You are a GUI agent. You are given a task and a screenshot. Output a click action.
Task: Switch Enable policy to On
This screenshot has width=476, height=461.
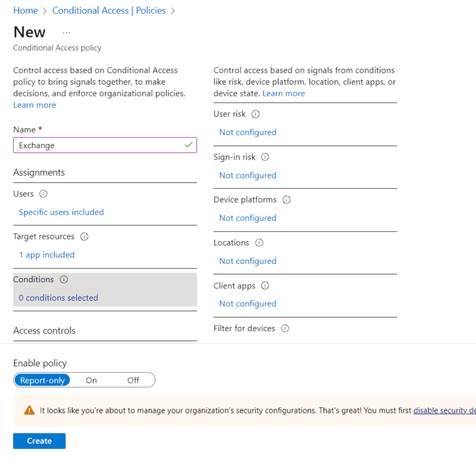click(91, 380)
